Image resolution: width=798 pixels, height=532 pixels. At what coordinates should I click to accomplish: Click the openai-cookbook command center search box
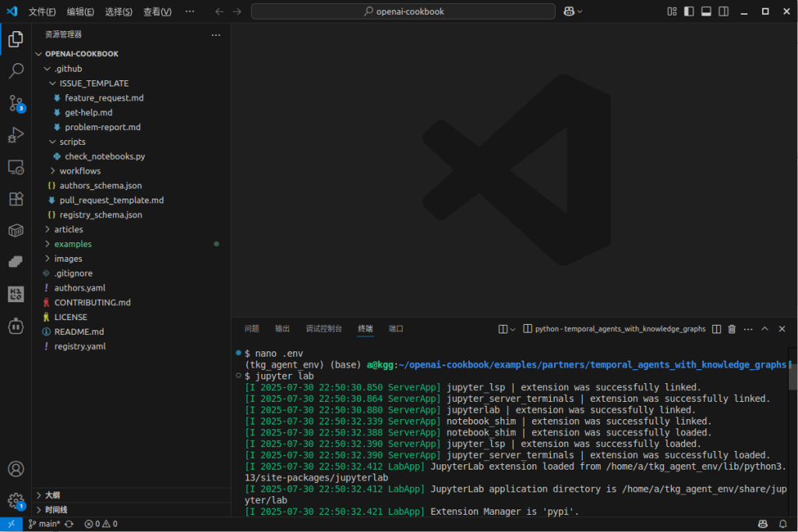[x=403, y=11]
